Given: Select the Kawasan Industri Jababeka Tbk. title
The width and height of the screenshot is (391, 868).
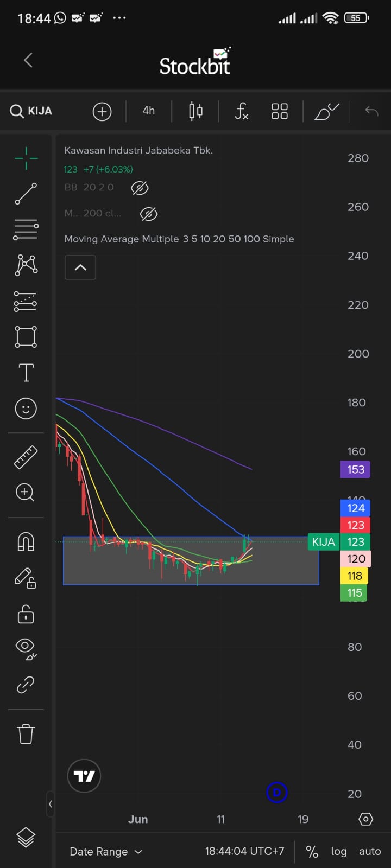Looking at the screenshot, I should click(138, 150).
